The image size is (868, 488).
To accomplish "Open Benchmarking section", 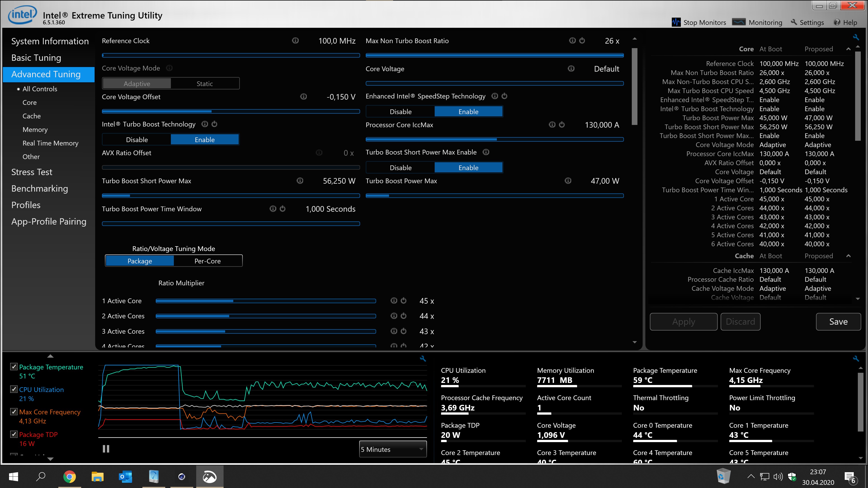I will tap(39, 188).
